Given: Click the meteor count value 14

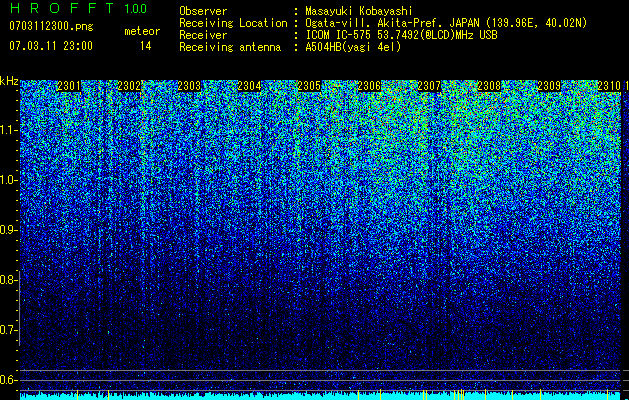Looking at the screenshot, I should pyautogui.click(x=146, y=46).
